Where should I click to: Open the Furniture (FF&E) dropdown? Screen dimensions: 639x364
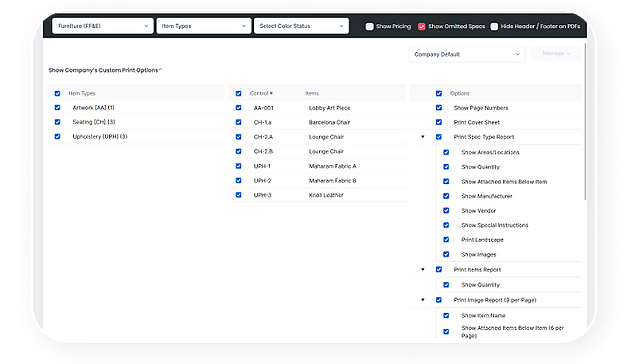[103, 26]
